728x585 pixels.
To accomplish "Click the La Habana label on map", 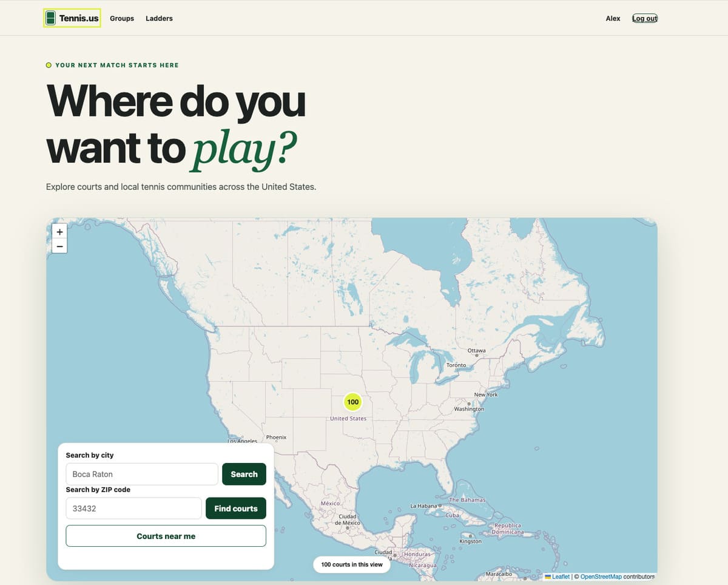I will 423,506.
